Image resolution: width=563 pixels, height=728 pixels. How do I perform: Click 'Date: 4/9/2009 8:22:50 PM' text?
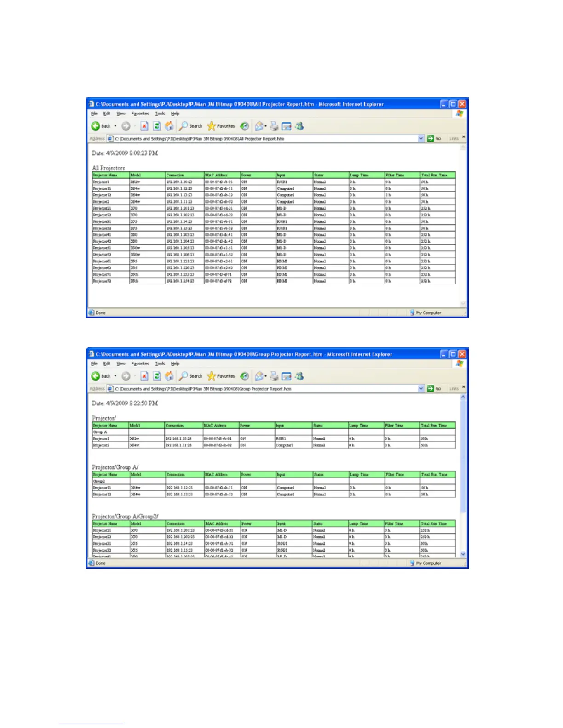(125, 403)
